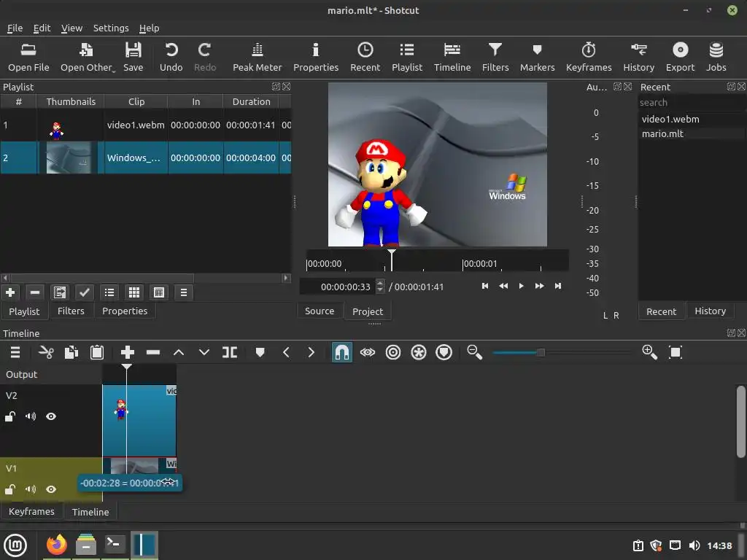Skip to the start of the video

point(485,286)
